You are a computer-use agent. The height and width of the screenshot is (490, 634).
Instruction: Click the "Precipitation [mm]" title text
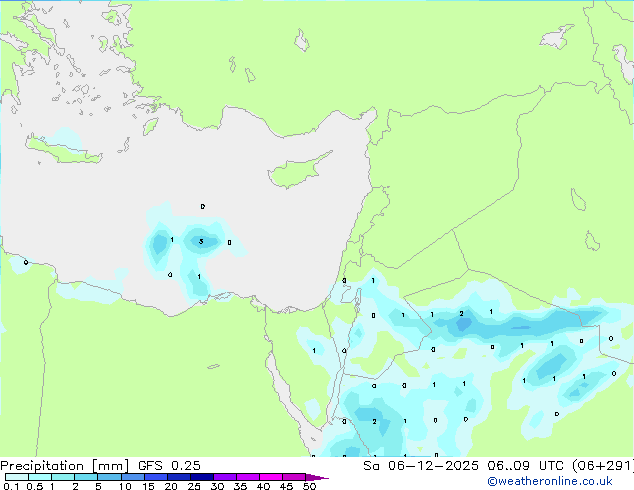[65, 466]
